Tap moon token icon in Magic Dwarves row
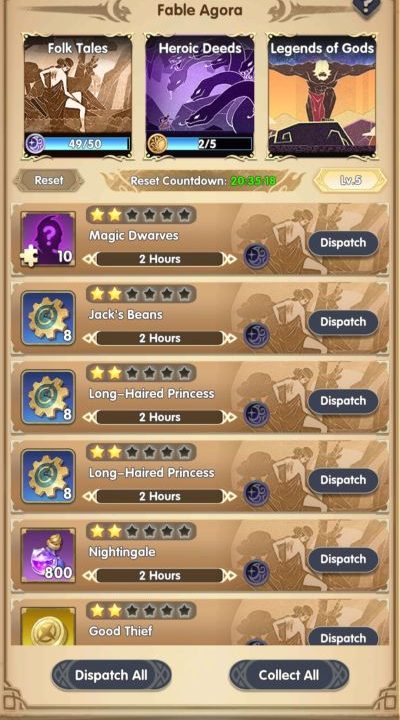Image resolution: width=400 pixels, height=720 pixels. (256, 257)
